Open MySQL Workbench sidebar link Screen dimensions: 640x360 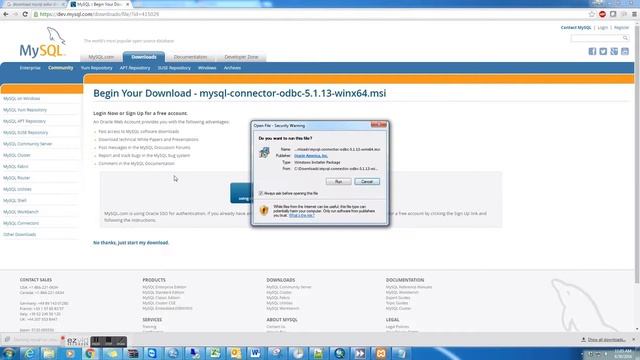[21, 212]
